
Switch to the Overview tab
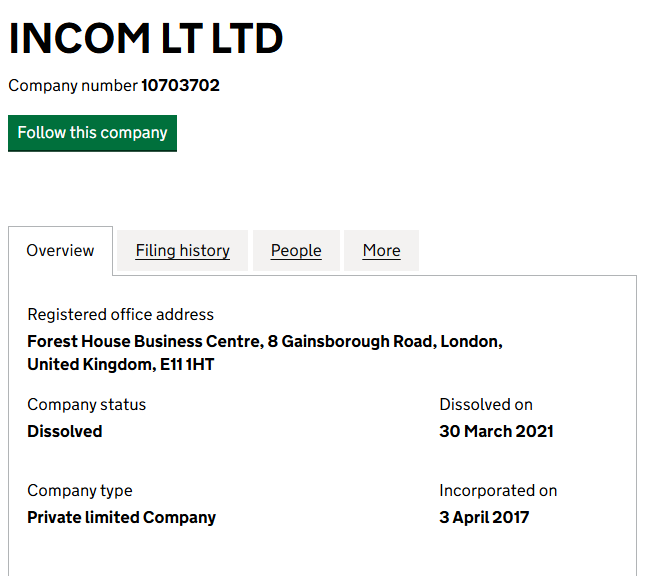tap(60, 250)
